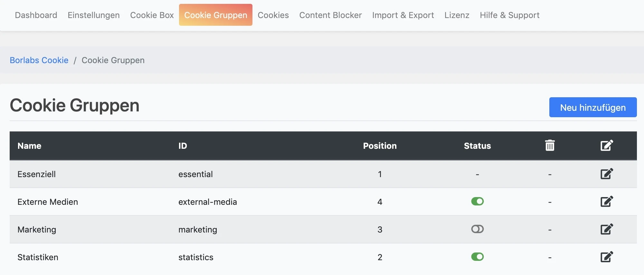Edit the Externe Medien cookie group
The width and height of the screenshot is (644, 275).
pyautogui.click(x=607, y=202)
